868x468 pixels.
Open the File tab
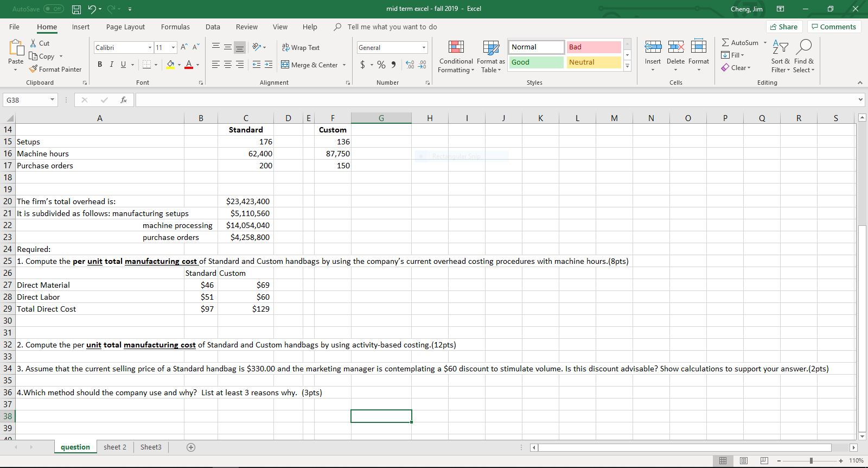tap(15, 27)
